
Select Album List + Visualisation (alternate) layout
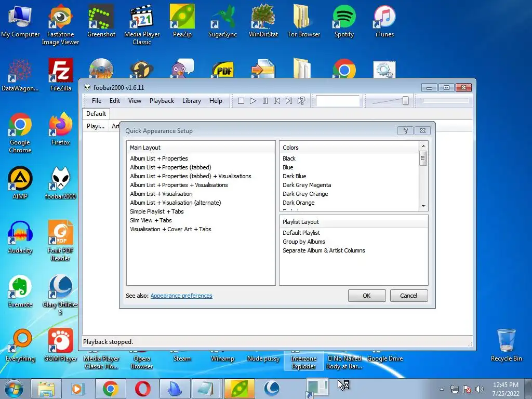176,203
